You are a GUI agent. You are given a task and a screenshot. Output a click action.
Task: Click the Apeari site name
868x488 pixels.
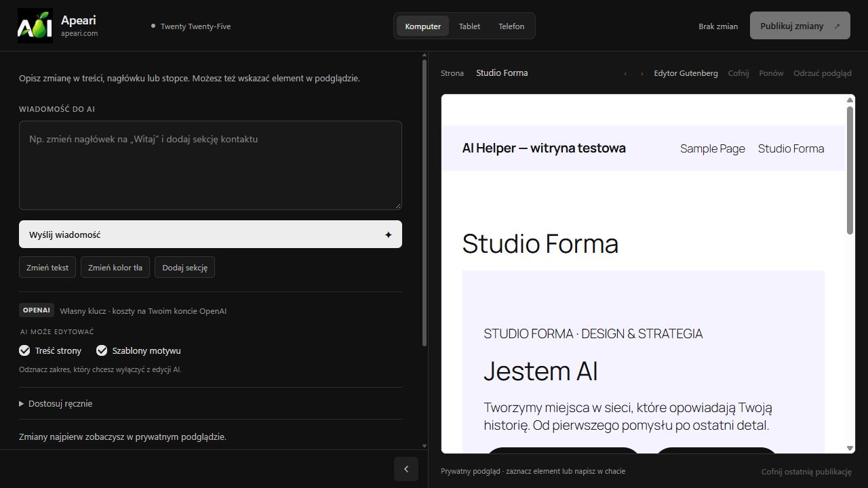(x=79, y=20)
